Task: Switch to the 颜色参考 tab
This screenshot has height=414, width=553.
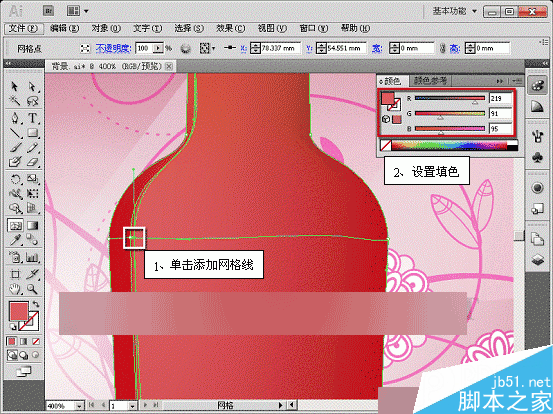Action: coord(430,81)
